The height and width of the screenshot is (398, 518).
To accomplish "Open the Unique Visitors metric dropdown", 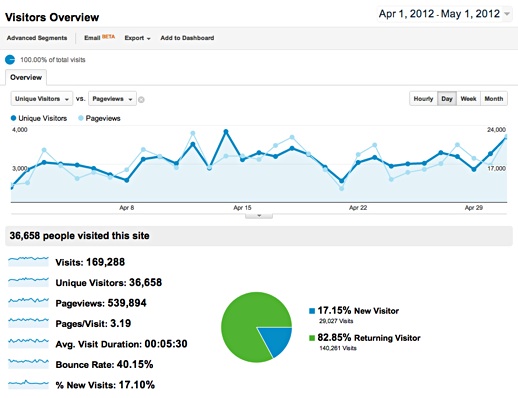I will click(42, 99).
